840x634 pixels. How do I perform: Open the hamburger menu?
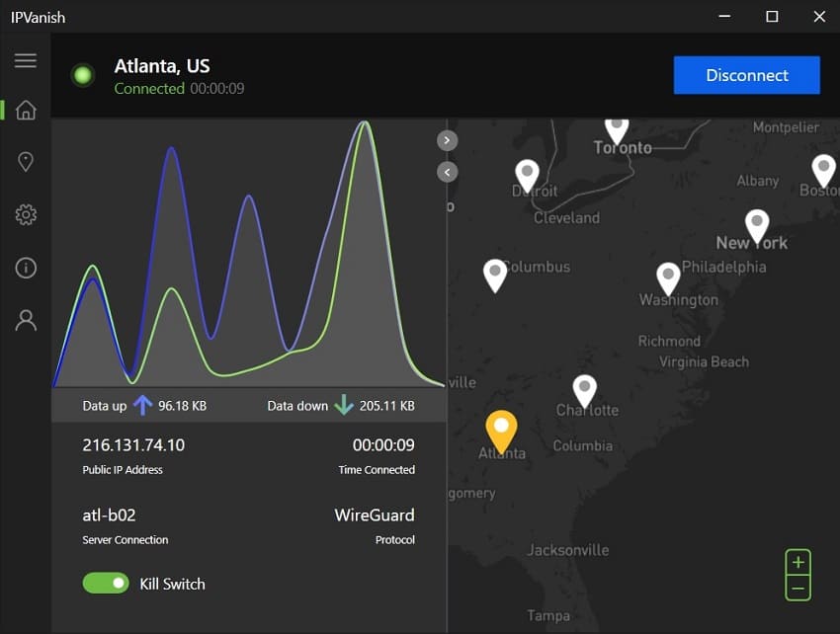(26, 60)
